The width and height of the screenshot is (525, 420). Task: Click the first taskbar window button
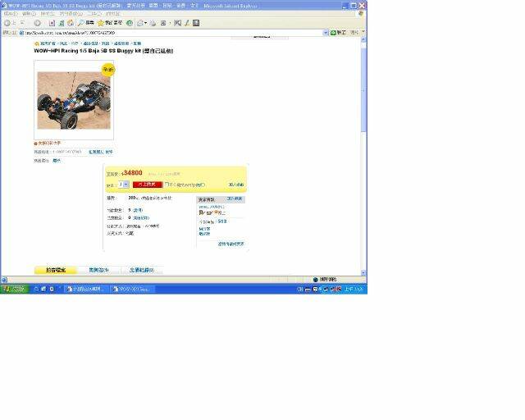(86, 289)
